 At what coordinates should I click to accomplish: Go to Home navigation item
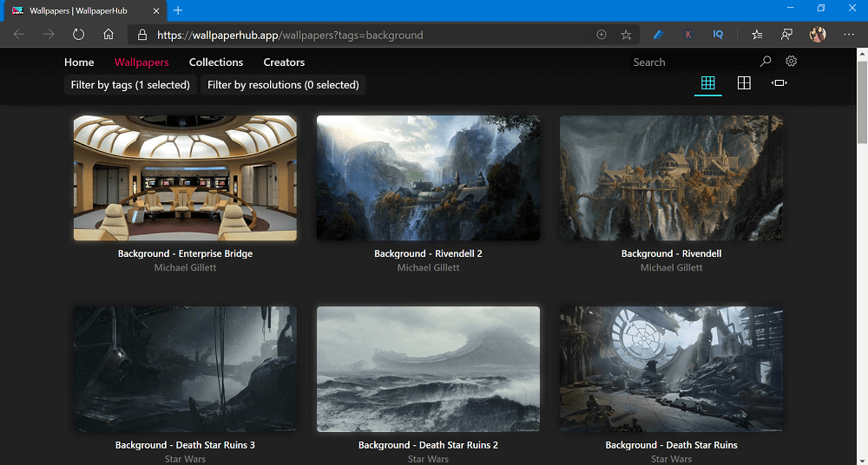tap(79, 62)
